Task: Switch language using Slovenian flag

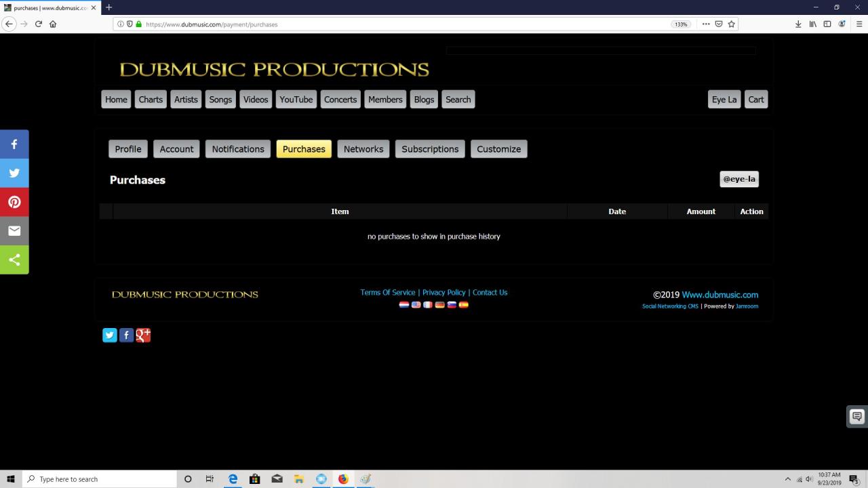Action: [x=452, y=305]
